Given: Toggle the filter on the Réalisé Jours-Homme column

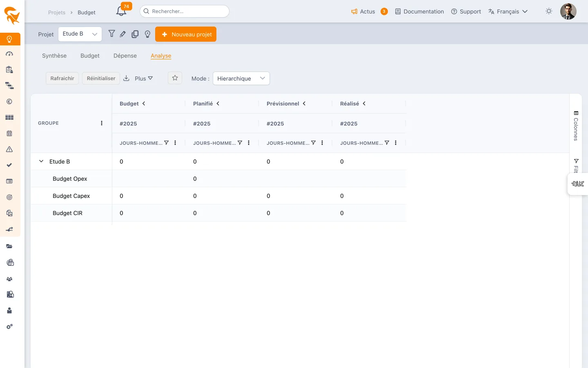Looking at the screenshot, I should (x=387, y=143).
